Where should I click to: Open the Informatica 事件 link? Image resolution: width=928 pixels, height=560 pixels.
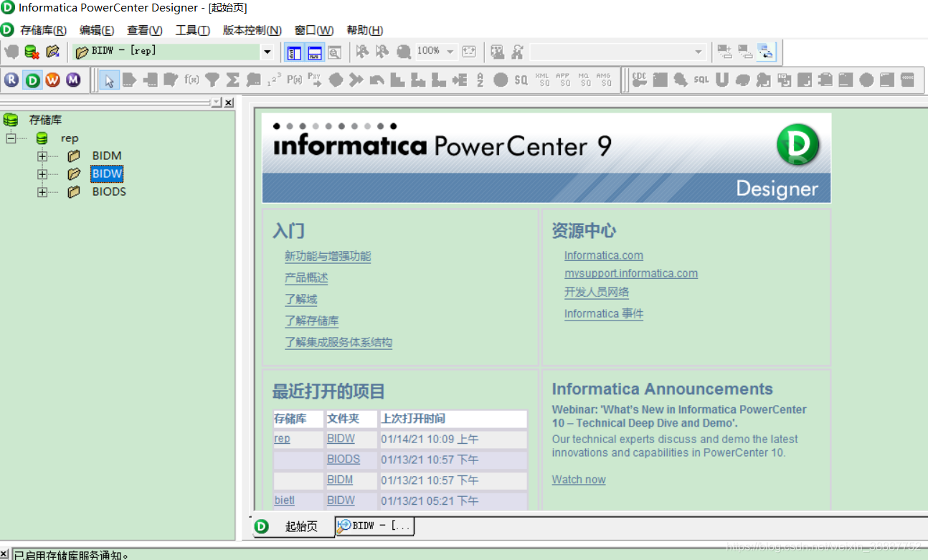604,313
